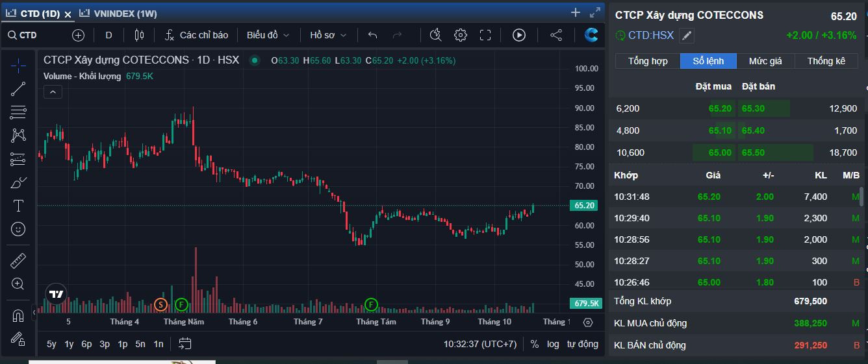Start bar replay playback
868x364 pixels.
518,35
